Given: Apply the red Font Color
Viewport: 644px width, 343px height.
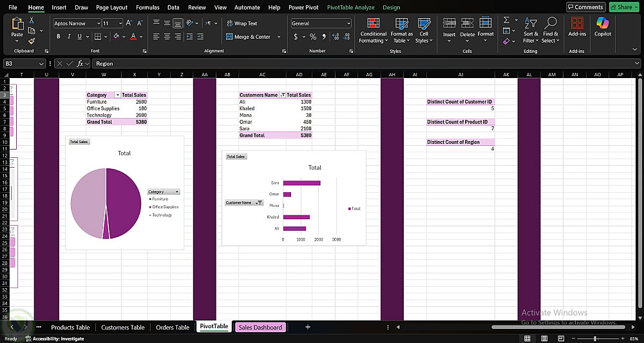Looking at the screenshot, I should pyautogui.click(x=133, y=37).
